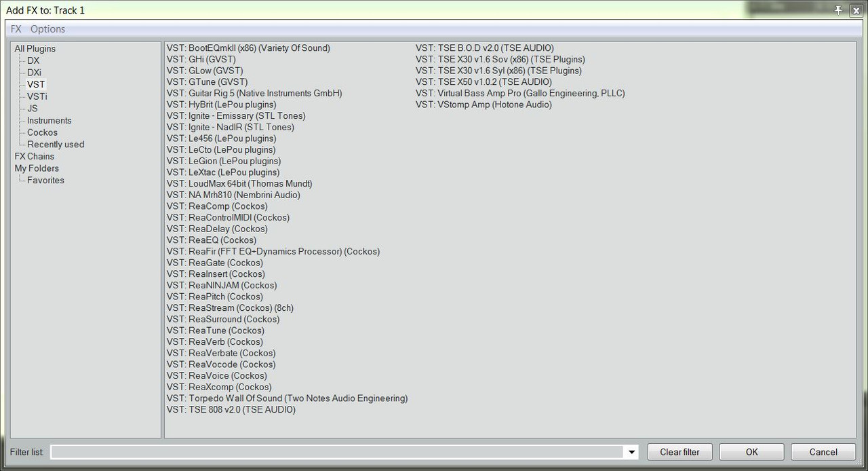868x471 pixels.
Task: Select VST: ReaVoice (Cockos)
Action: point(217,376)
